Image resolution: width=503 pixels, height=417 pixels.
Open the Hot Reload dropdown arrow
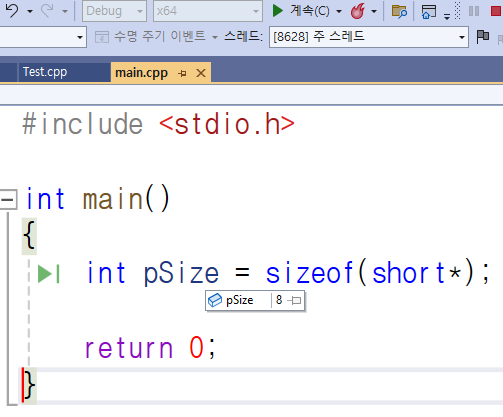click(x=374, y=12)
